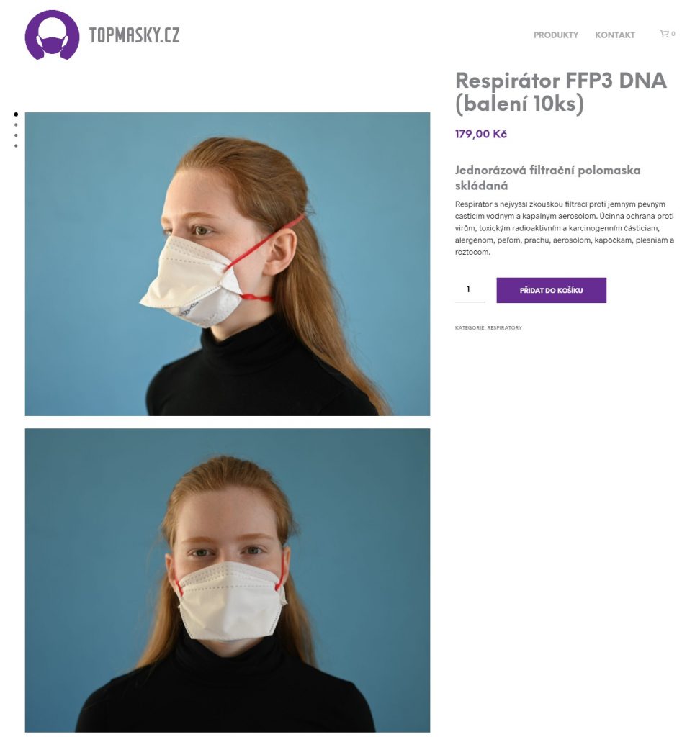Open the PRODUKTY menu item
700x737 pixels.
(555, 35)
